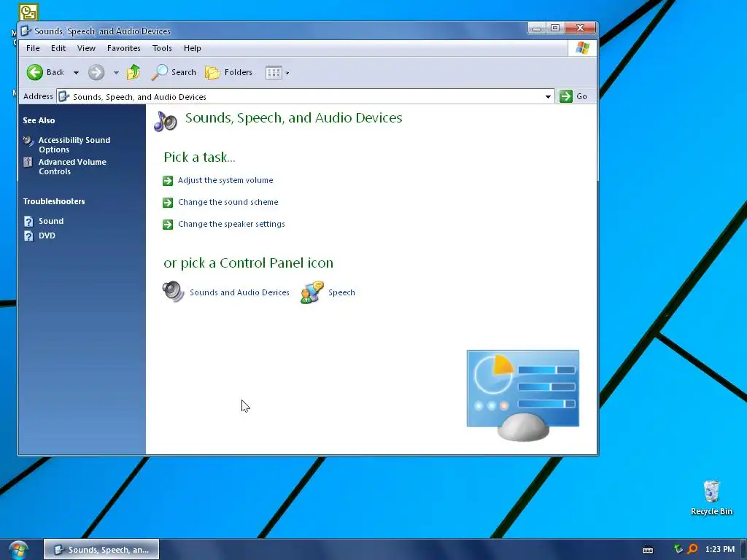The width and height of the screenshot is (747, 560).
Task: Click the Views grid icon
Action: (274, 72)
